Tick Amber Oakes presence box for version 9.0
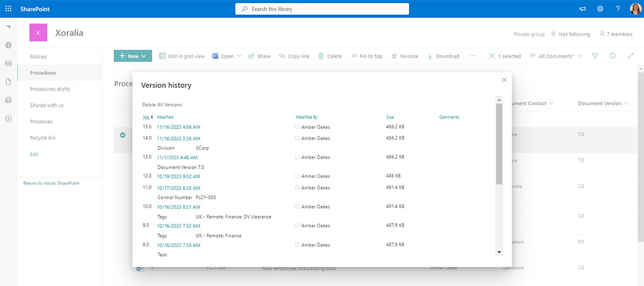 point(297,225)
